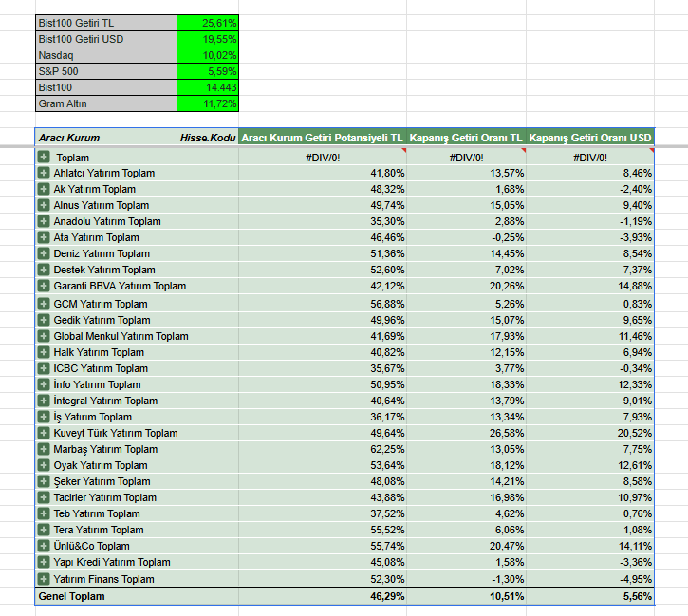Select Ünlü&Co USD return 14,11%

pyautogui.click(x=590, y=546)
